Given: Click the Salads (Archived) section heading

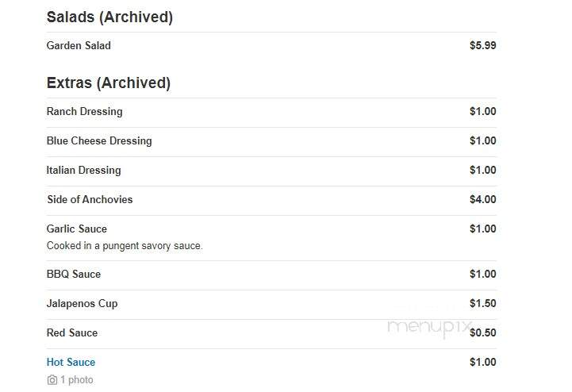Looking at the screenshot, I should tap(109, 17).
